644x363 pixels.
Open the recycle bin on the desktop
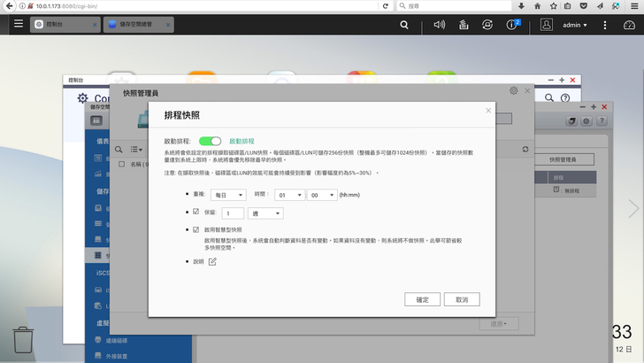pos(24,341)
